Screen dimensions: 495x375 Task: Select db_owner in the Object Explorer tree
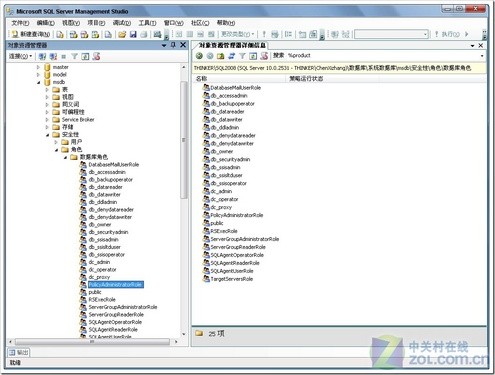click(x=100, y=225)
